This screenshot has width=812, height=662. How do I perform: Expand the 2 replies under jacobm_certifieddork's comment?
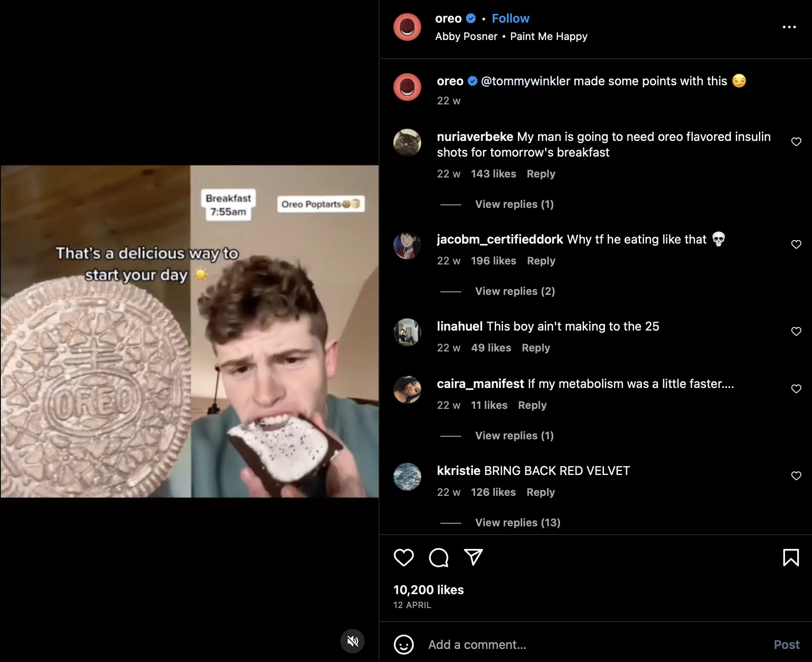click(515, 291)
